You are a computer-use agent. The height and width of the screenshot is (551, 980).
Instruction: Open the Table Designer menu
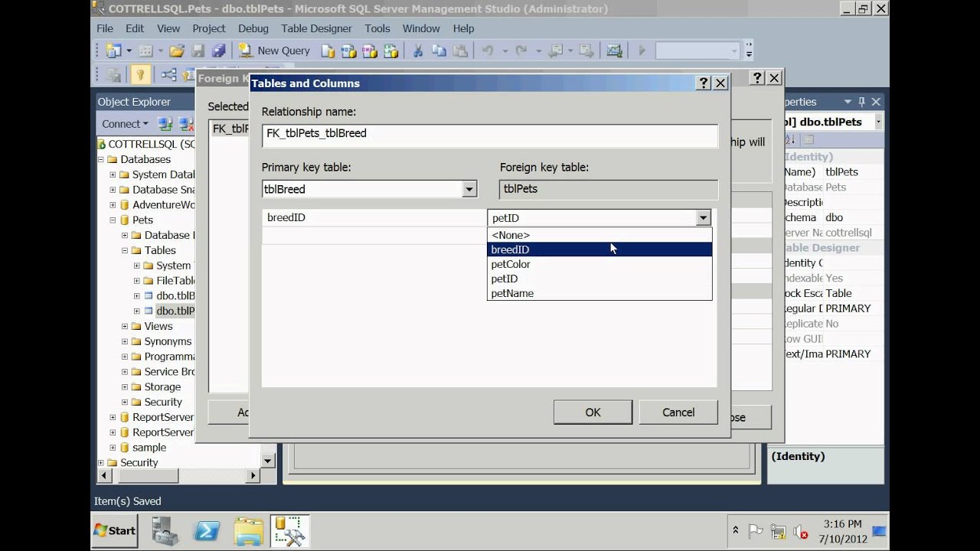(316, 28)
